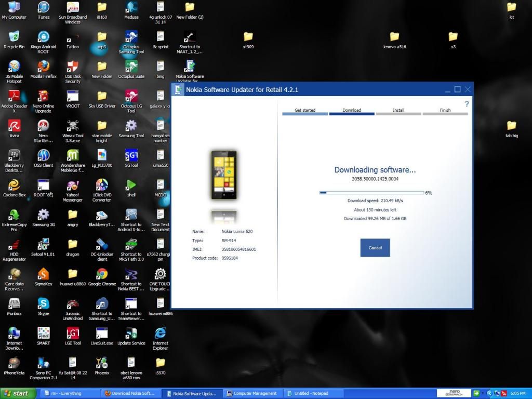Open Octopus LG Tool
The height and width of the screenshot is (399, 532).
click(x=131, y=98)
